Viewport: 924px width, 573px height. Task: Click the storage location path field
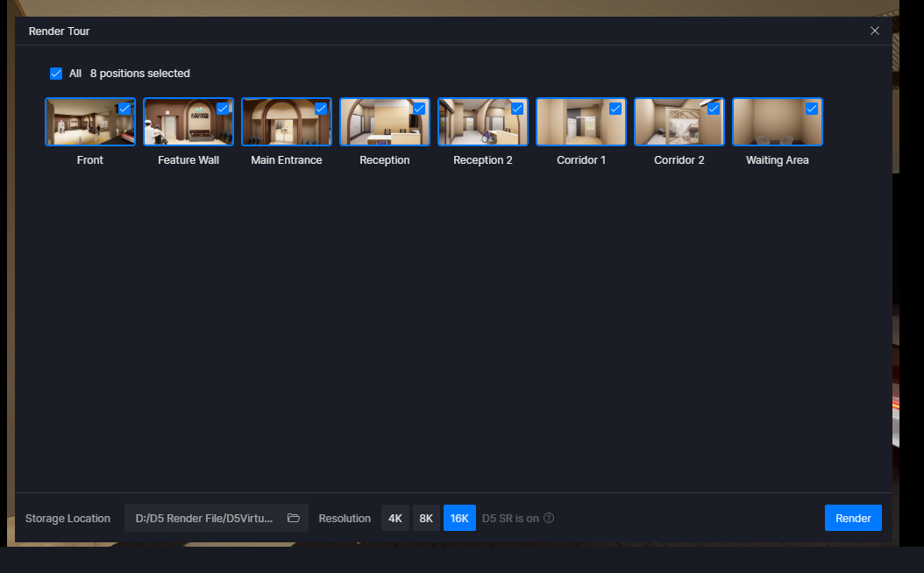[x=204, y=518]
